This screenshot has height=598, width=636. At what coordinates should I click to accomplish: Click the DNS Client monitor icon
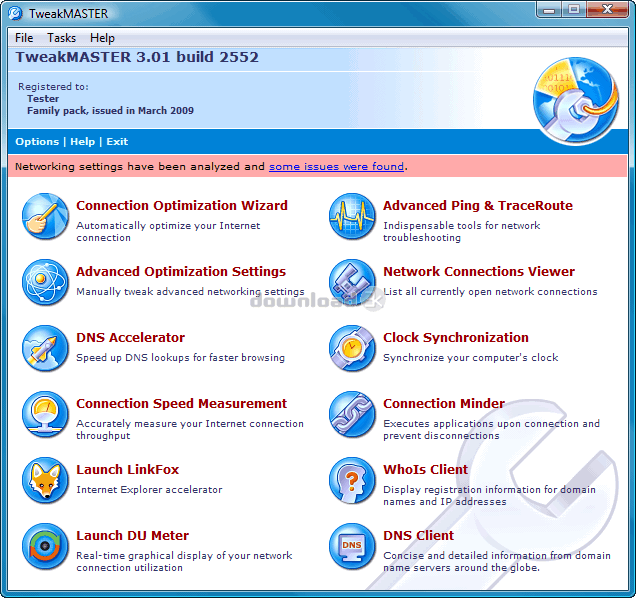352,546
